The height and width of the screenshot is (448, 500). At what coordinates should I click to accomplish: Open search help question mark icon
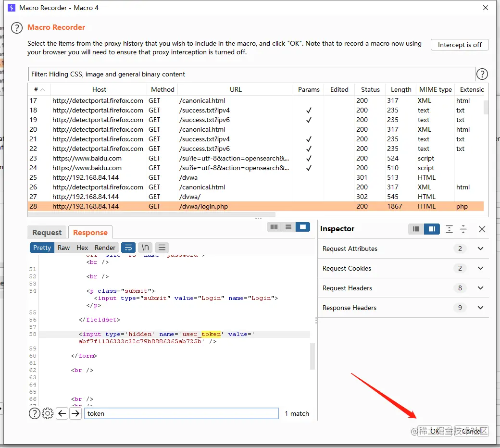(35, 413)
